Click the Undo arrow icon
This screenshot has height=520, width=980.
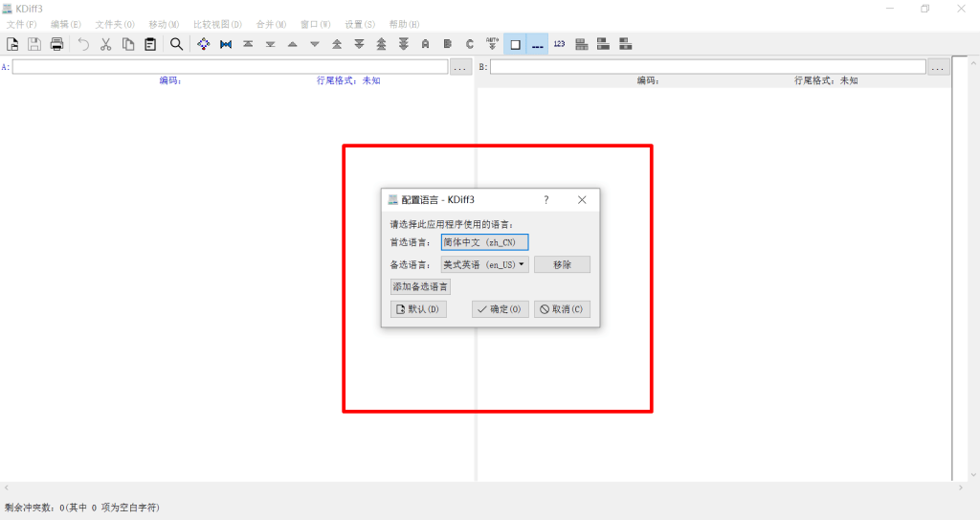tap(83, 44)
